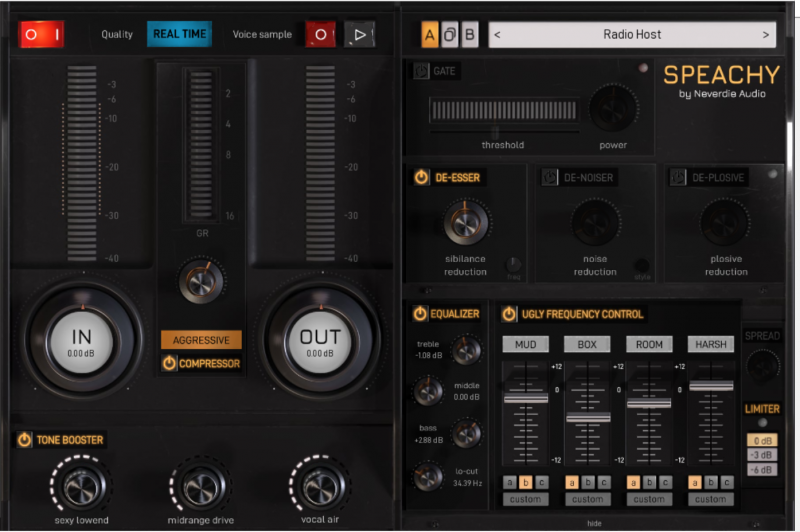Image resolution: width=800 pixels, height=532 pixels.
Task: Disable the DE-ESSER power icon
Action: 421,178
